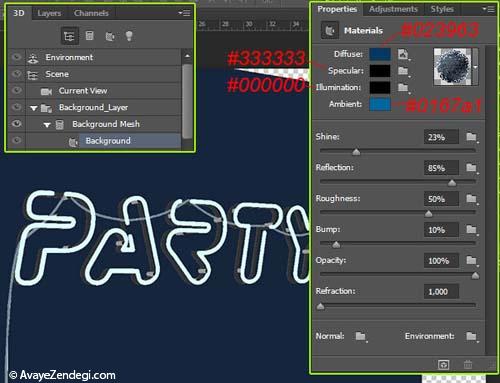500x383 pixels.
Task: Click render icon at Properties bottom
Action: [x=443, y=365]
